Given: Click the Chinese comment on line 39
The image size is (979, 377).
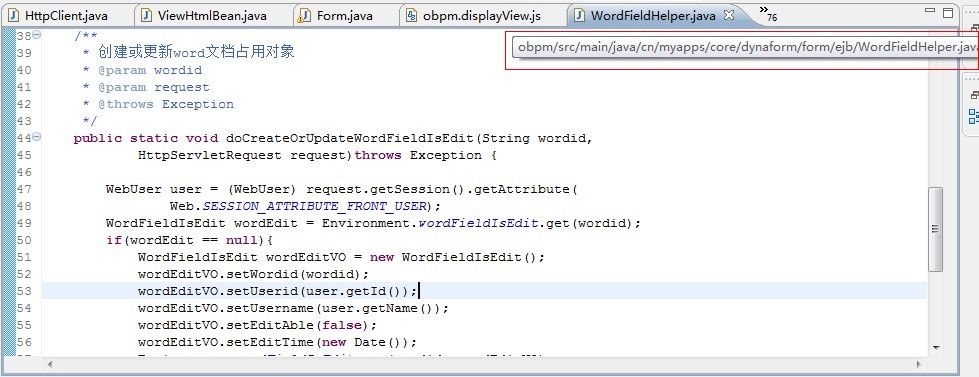Looking at the screenshot, I should click(x=196, y=52).
